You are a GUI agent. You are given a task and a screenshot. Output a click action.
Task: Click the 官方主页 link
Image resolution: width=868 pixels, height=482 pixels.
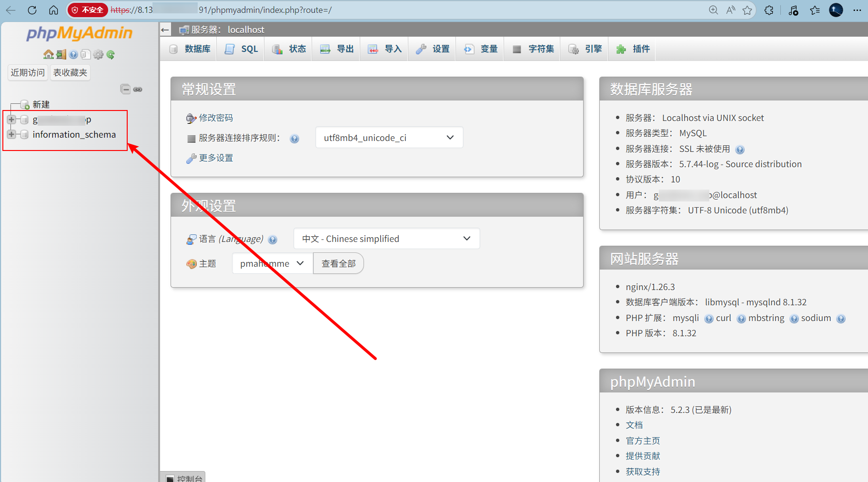pyautogui.click(x=643, y=441)
